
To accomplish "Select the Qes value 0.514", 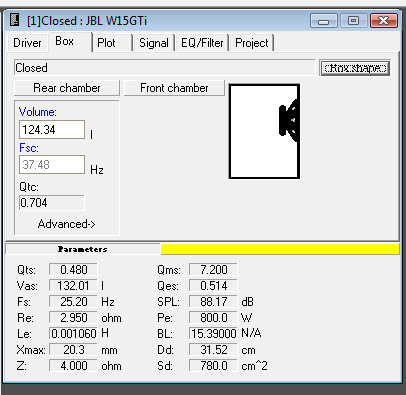I will pos(213,286).
